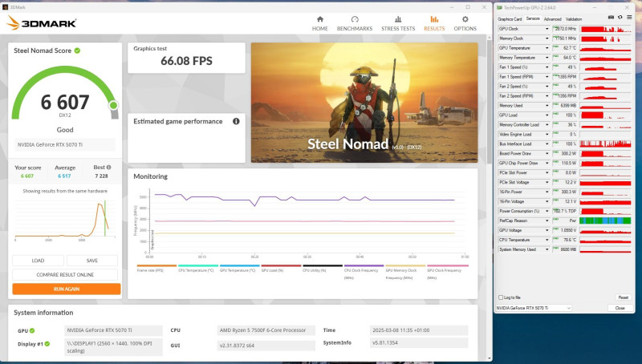Open the Stress Tests section
The image size is (642, 364).
[x=398, y=23]
